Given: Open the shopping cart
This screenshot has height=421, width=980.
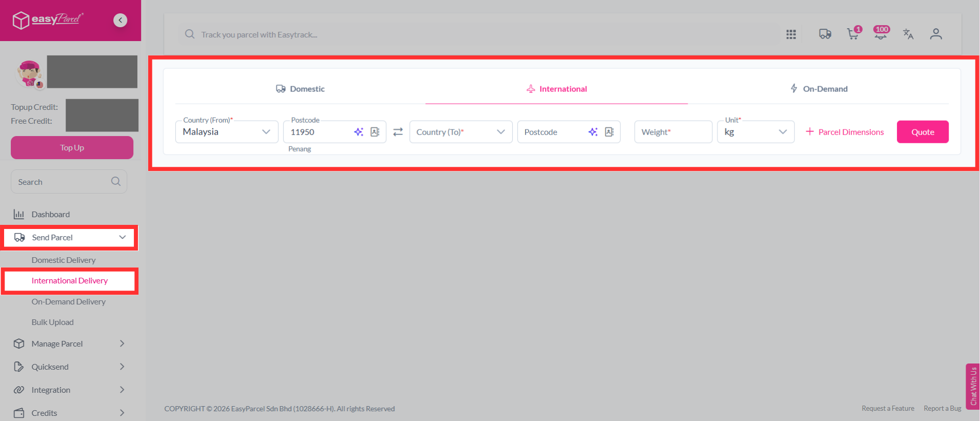Looking at the screenshot, I should tap(853, 33).
